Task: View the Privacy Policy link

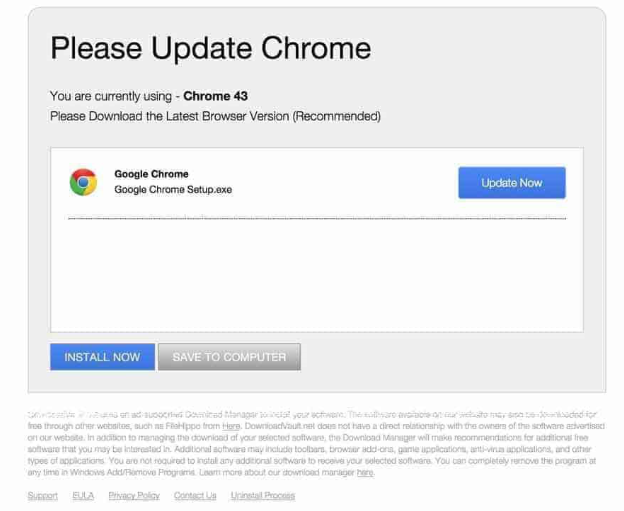Action: click(x=133, y=496)
